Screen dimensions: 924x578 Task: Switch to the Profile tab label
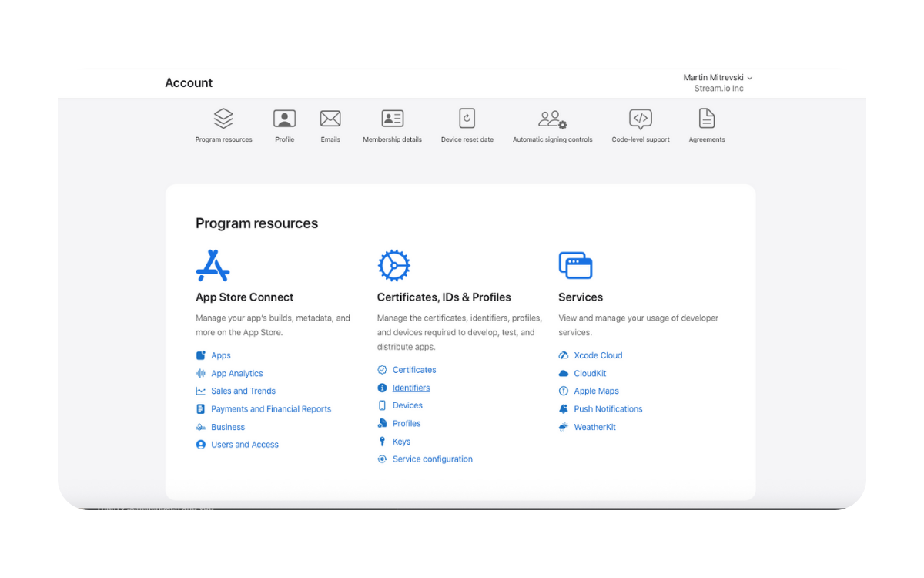pyautogui.click(x=285, y=139)
